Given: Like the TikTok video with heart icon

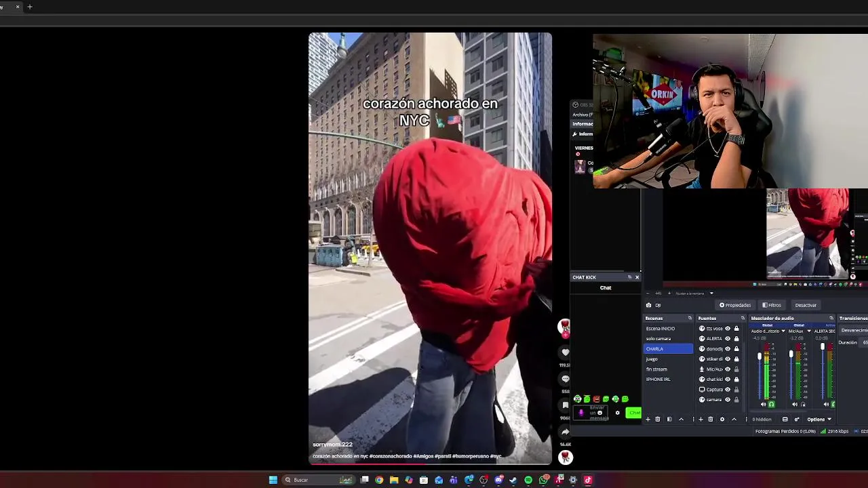Looking at the screenshot, I should [x=565, y=352].
